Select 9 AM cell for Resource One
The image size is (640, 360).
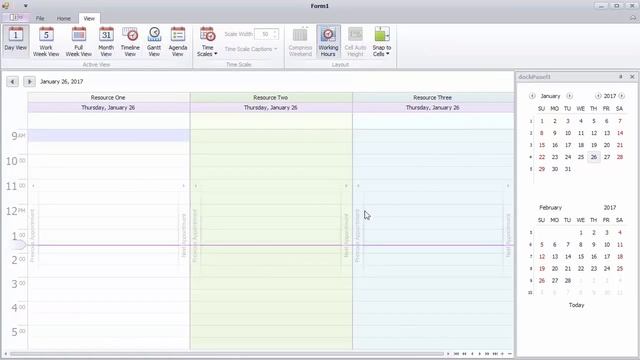[109, 136]
